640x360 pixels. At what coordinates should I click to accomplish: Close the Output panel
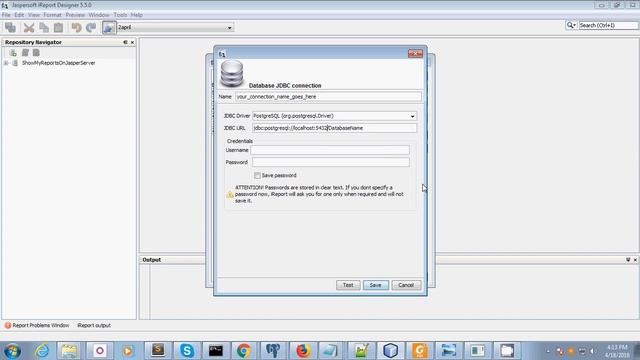635,260
